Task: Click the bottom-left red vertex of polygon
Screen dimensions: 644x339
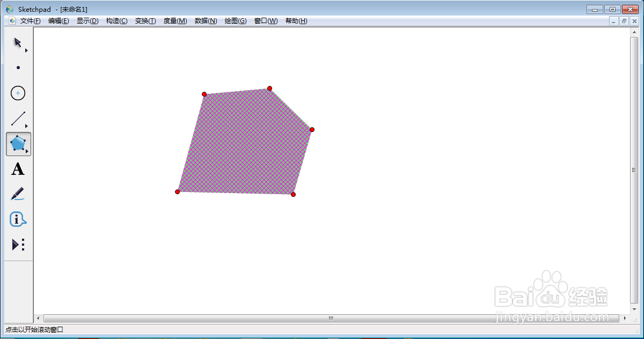Action: 177,191
